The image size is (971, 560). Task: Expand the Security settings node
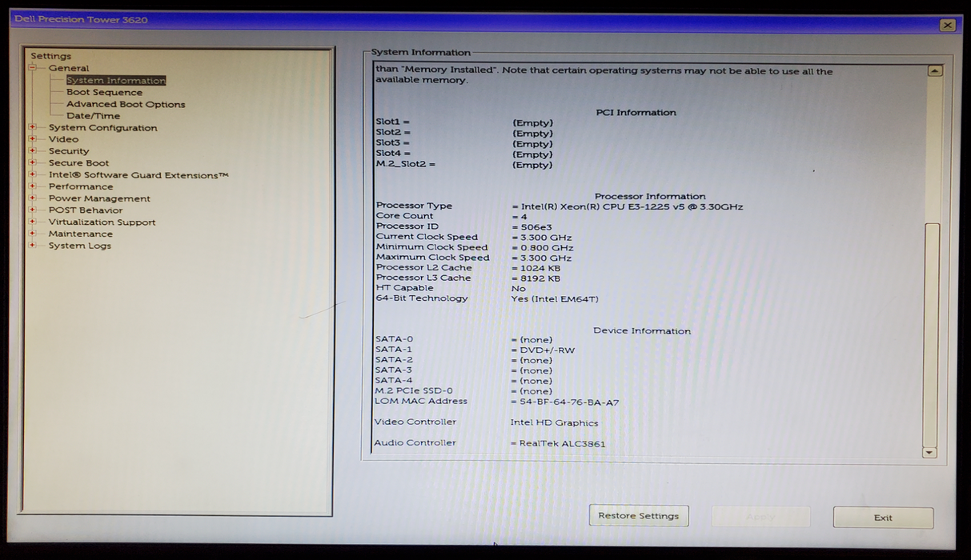point(33,150)
